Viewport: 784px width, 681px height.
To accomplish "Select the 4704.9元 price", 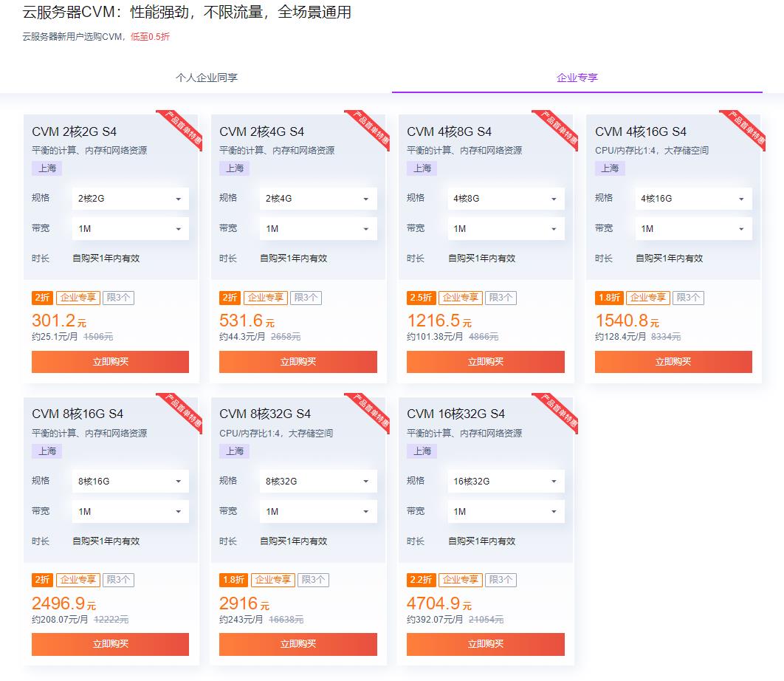I will tap(439, 603).
